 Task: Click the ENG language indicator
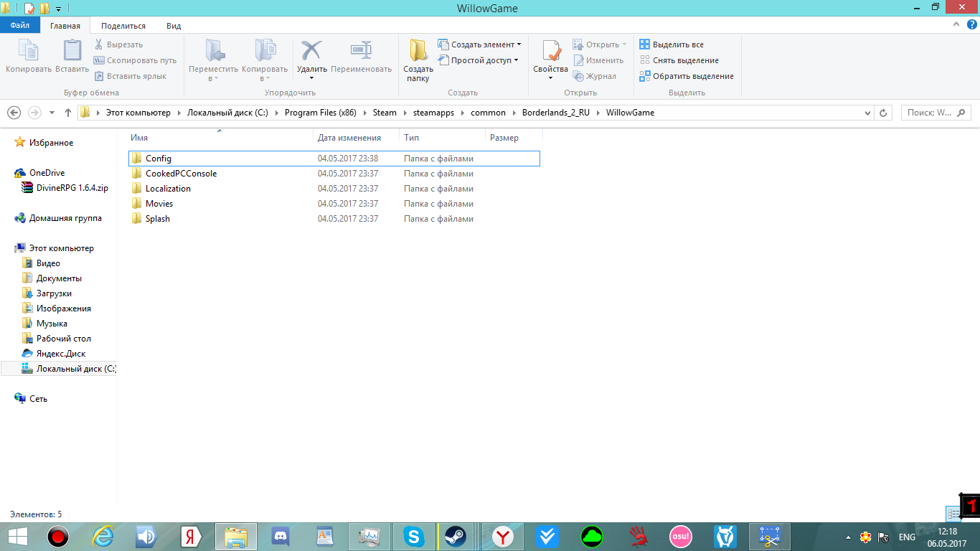(907, 537)
